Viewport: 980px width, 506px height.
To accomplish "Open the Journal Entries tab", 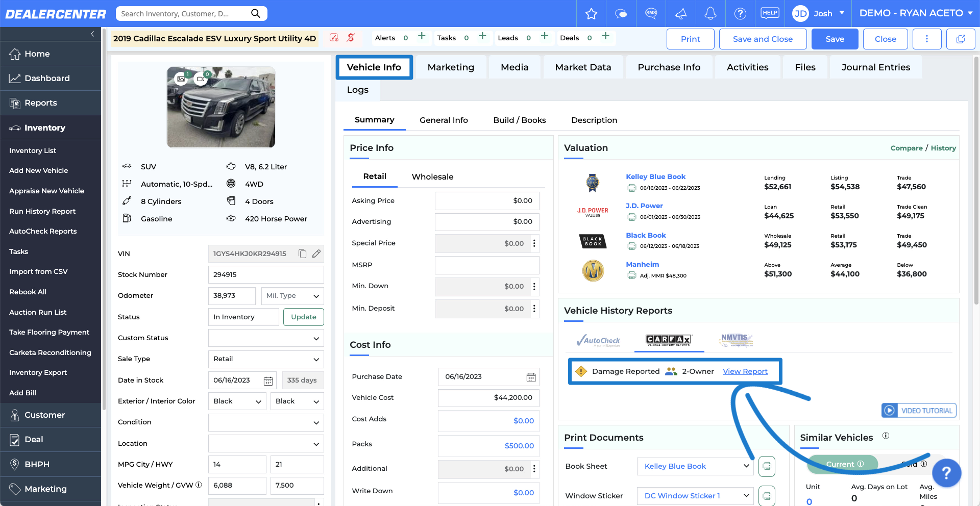I will [876, 67].
